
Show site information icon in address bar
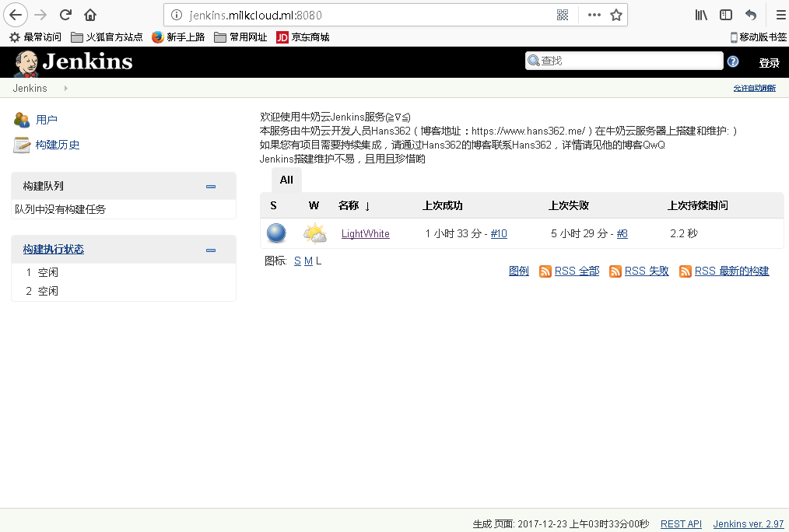[x=177, y=15]
